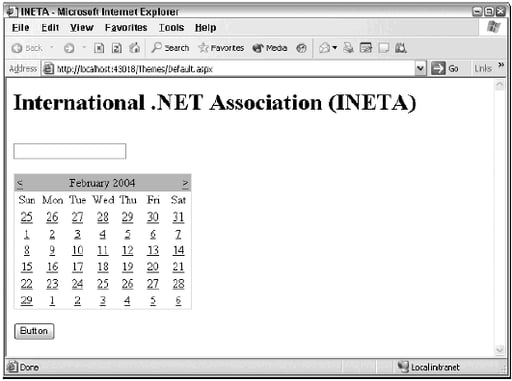512x381 pixels.
Task: Click the page icon in address bar
Action: [49, 69]
